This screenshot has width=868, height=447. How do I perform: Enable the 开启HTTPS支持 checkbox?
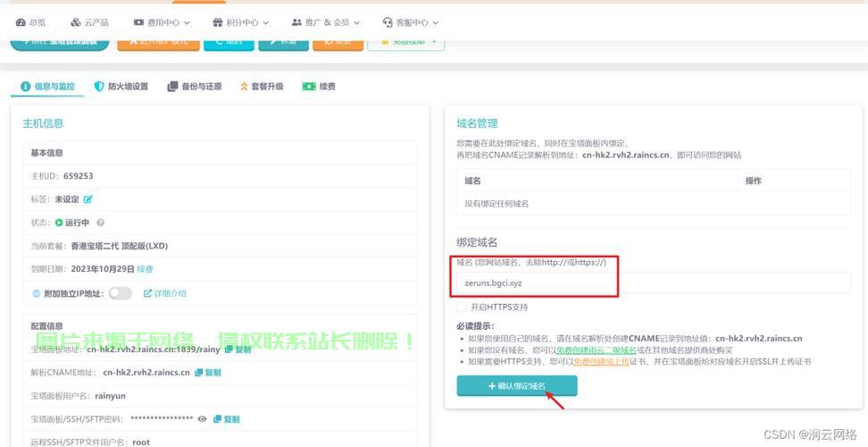coord(462,307)
